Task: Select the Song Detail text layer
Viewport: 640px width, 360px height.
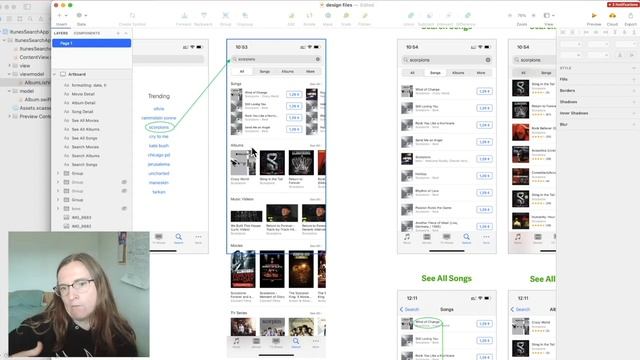Action: tap(82, 111)
